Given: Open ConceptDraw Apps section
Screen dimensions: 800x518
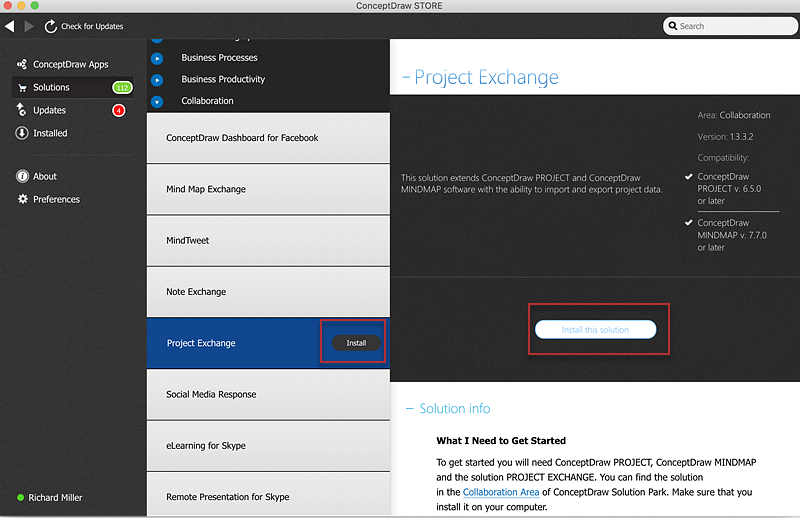Looking at the screenshot, I should [x=70, y=64].
